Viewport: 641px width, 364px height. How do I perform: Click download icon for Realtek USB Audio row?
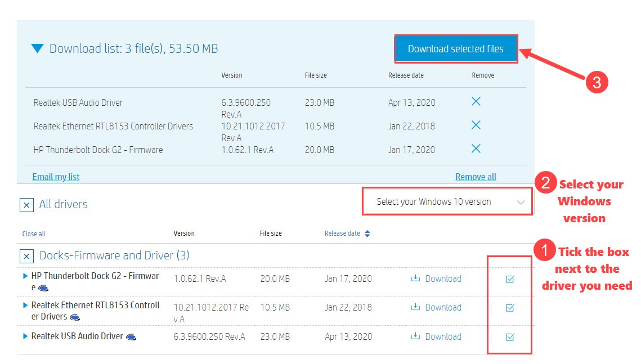click(416, 336)
